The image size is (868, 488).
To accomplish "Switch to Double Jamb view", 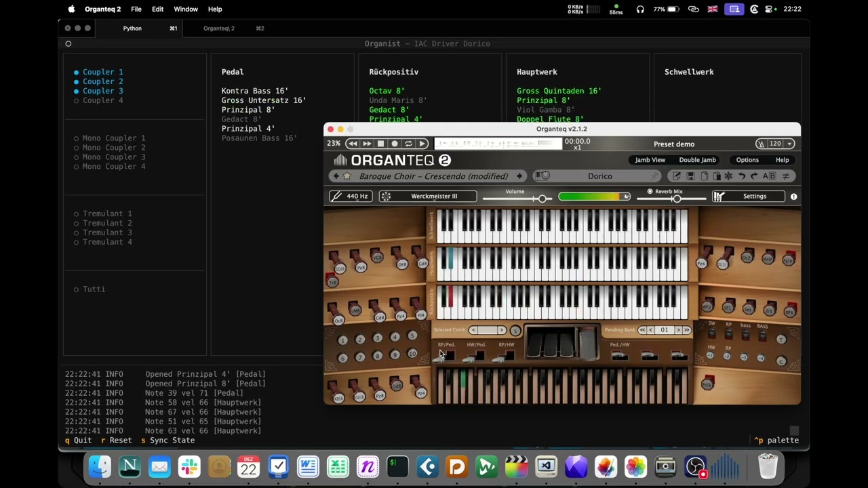I will tap(697, 160).
